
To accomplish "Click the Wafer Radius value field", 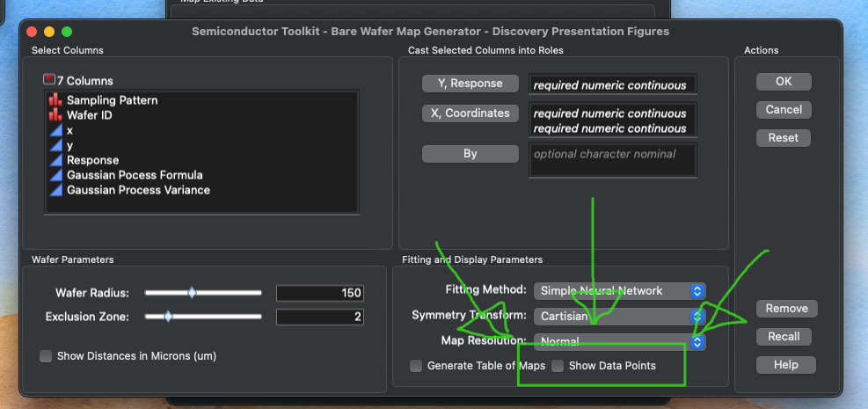I will coord(320,293).
